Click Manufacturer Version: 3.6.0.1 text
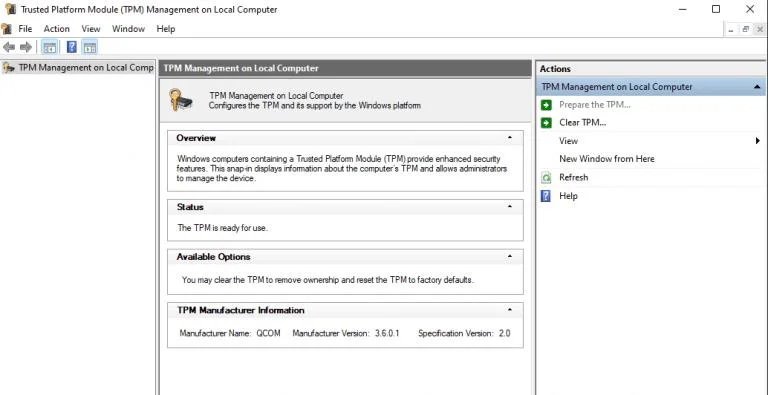Image resolution: width=768 pixels, height=395 pixels. pyautogui.click(x=346, y=333)
